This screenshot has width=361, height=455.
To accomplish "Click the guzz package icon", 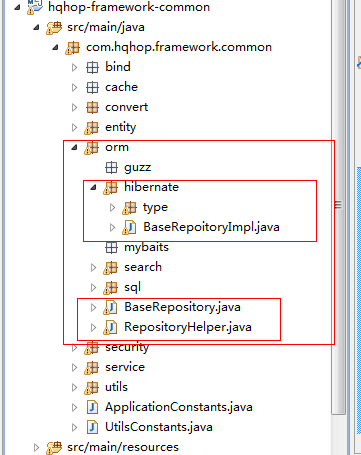I will 111,167.
